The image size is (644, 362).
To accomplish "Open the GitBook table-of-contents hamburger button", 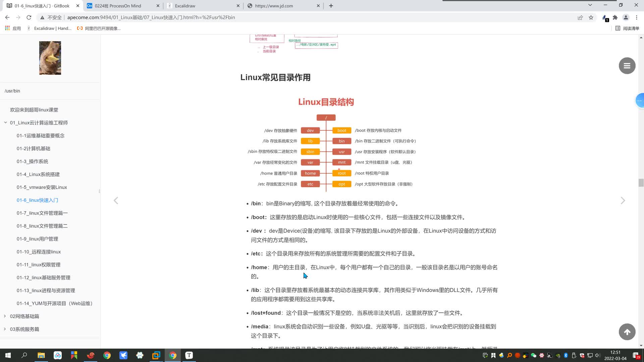I will (627, 66).
